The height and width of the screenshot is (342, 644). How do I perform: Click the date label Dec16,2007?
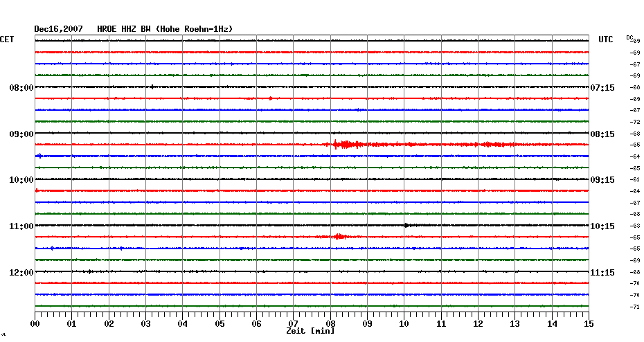[x=58, y=29]
